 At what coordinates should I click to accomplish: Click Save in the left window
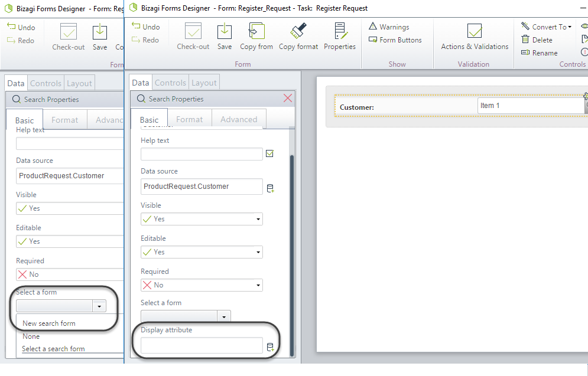point(100,37)
